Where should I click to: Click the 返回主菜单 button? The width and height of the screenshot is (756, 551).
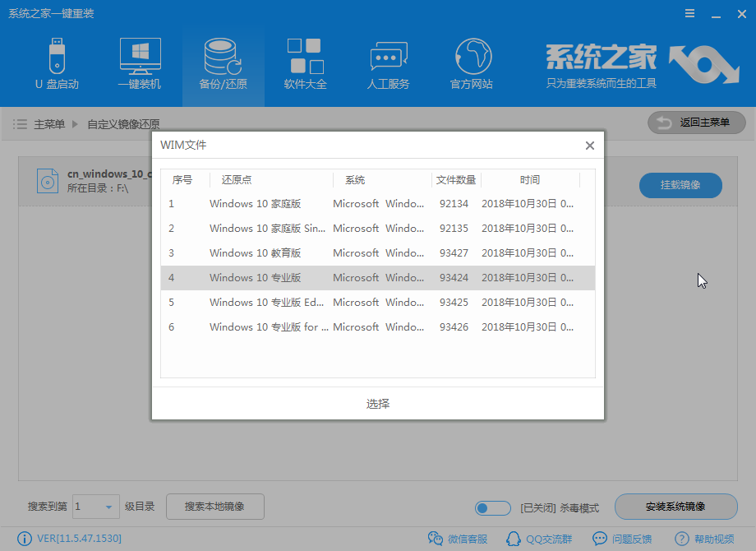click(696, 123)
